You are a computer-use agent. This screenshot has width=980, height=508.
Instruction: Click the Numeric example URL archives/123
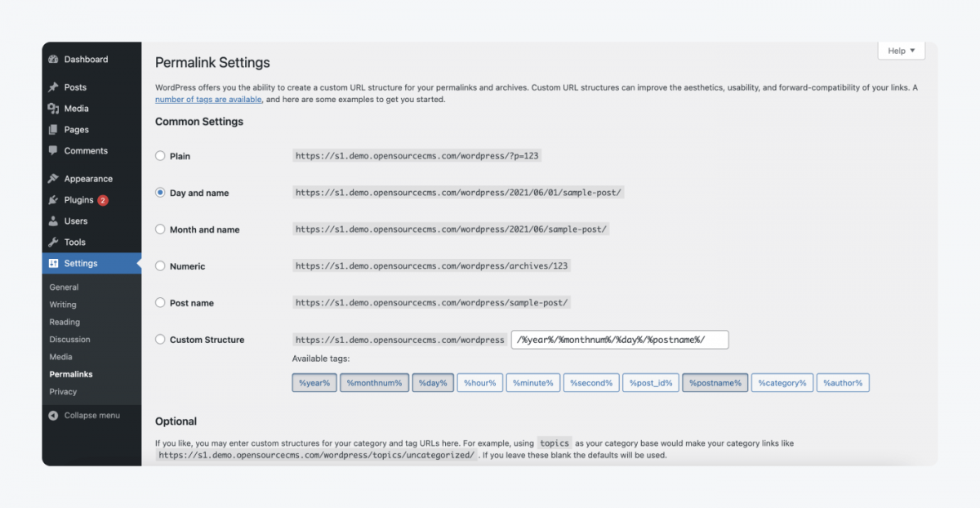432,266
